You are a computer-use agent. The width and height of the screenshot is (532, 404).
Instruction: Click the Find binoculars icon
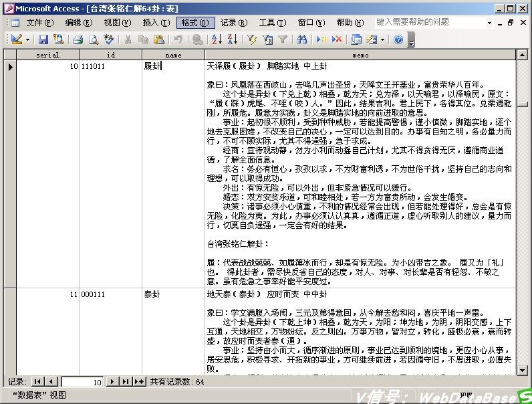[301, 39]
